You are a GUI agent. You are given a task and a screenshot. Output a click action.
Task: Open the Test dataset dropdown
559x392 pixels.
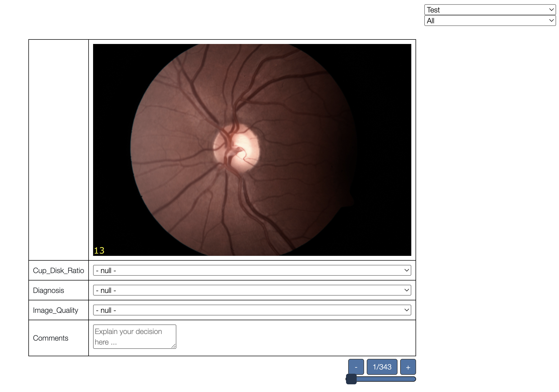490,10
